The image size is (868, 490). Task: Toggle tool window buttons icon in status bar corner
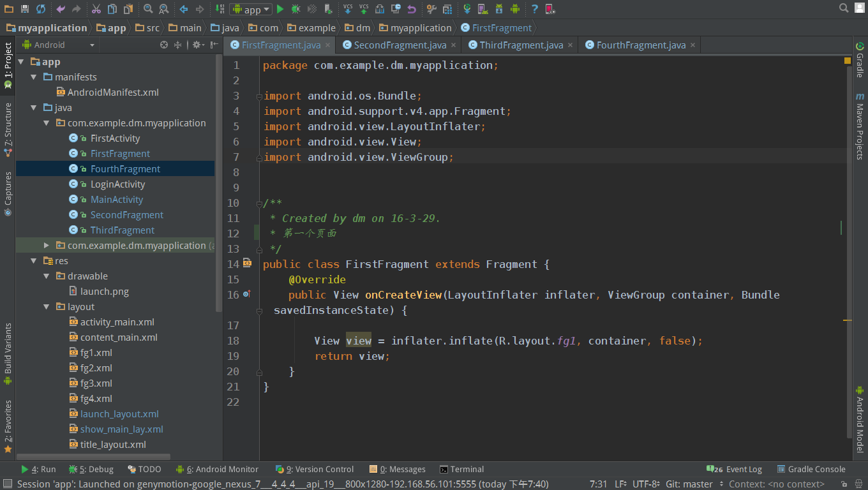coord(8,484)
